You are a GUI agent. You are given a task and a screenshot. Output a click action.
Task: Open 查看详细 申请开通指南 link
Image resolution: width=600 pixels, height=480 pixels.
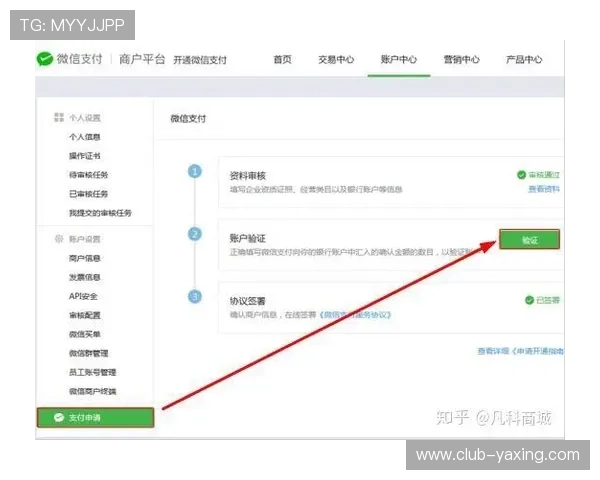[520, 351]
